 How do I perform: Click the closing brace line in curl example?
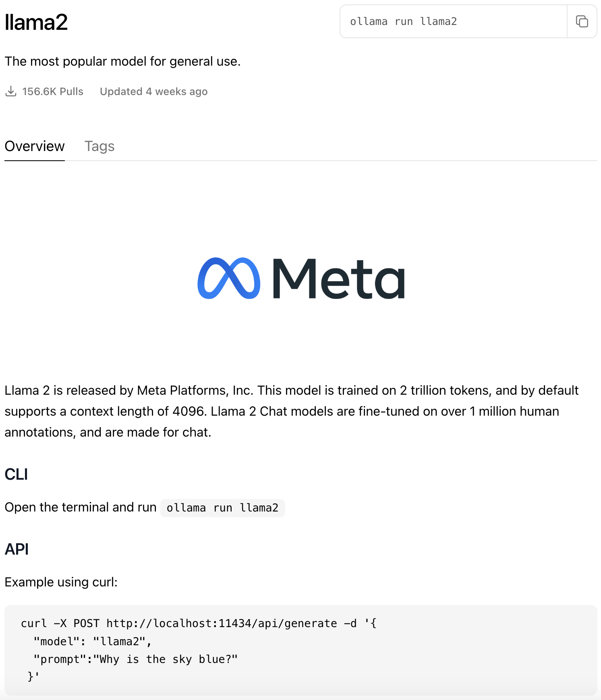(x=33, y=677)
